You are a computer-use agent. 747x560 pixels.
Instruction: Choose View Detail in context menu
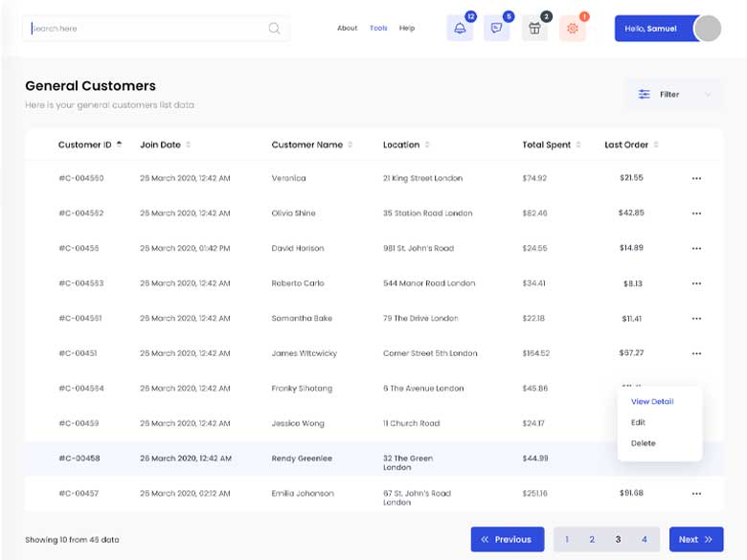click(x=652, y=401)
